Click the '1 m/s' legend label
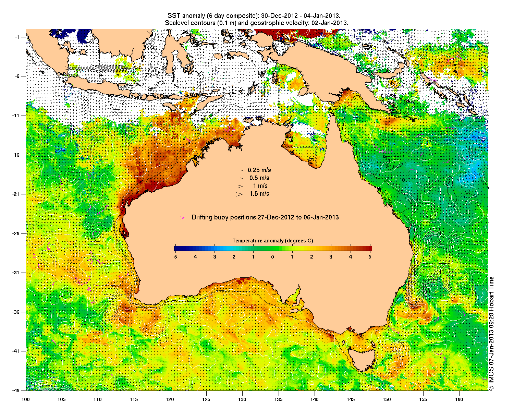The height and width of the screenshot is (420, 514). 260,186
